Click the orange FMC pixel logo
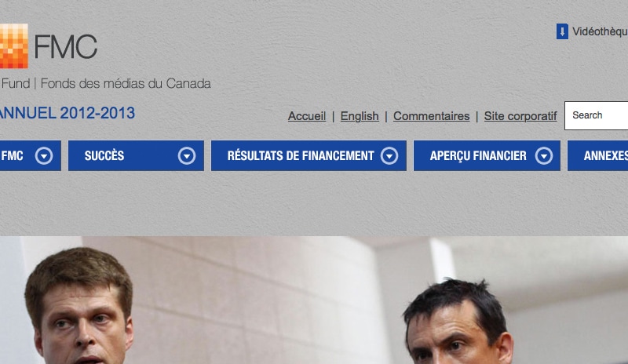Screen dimensions: 628x364 (x=13, y=45)
